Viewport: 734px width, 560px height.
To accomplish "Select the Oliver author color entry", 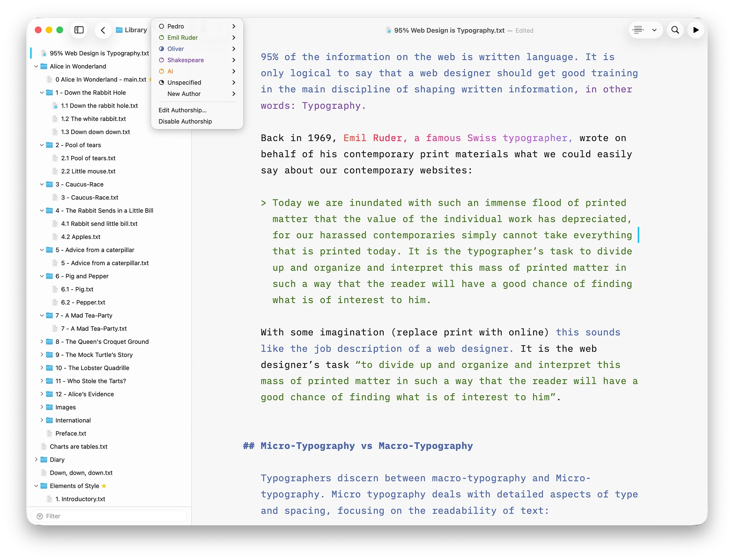I will pyautogui.click(x=197, y=49).
